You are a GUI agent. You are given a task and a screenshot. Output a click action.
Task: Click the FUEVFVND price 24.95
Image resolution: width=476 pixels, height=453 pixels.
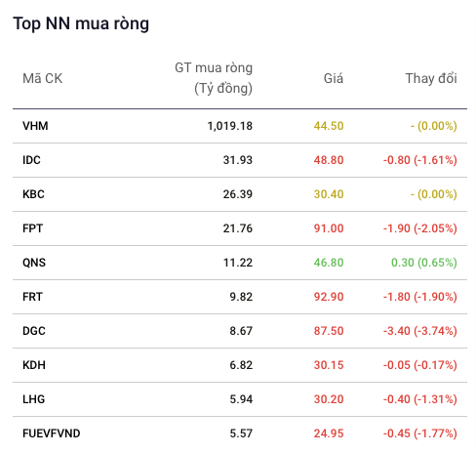pos(329,433)
